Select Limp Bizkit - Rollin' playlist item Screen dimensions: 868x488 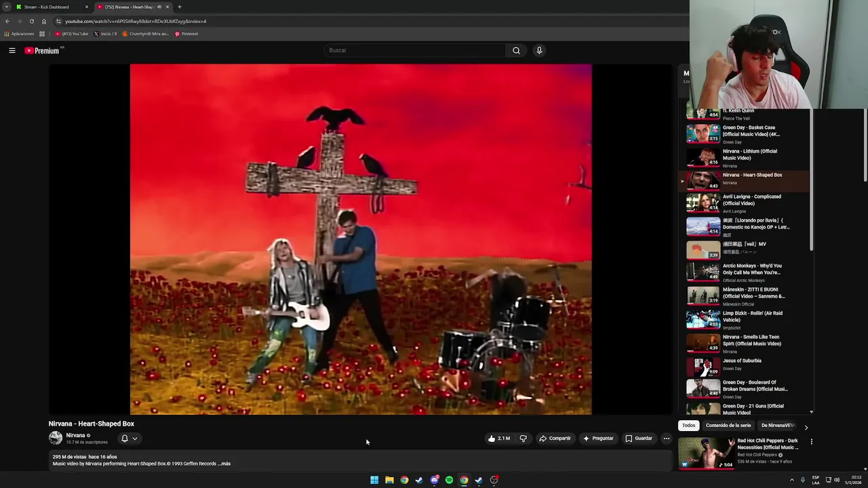pos(745,320)
